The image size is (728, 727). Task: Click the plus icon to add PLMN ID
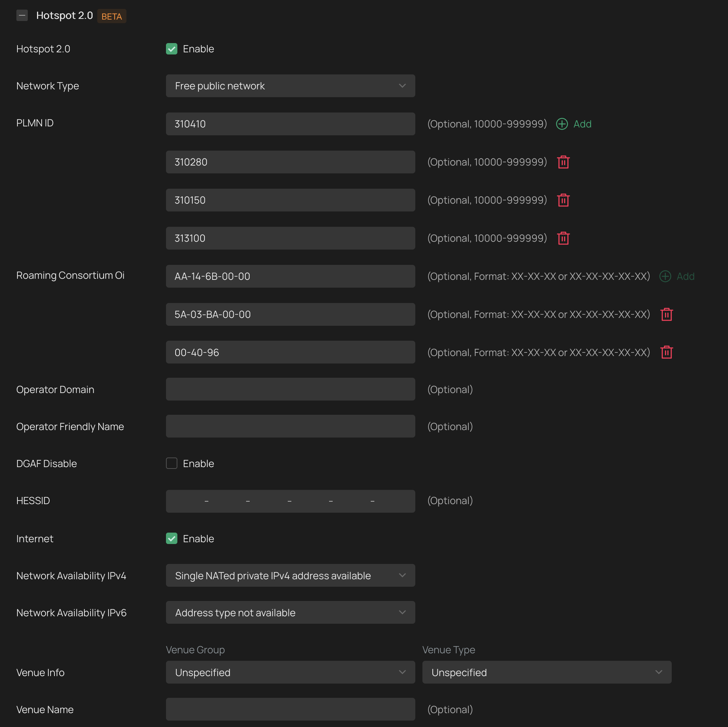tap(561, 124)
